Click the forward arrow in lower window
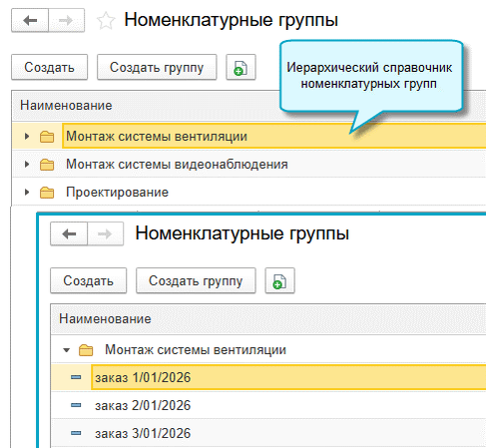Screen dimensions: 486x448 coord(105,234)
